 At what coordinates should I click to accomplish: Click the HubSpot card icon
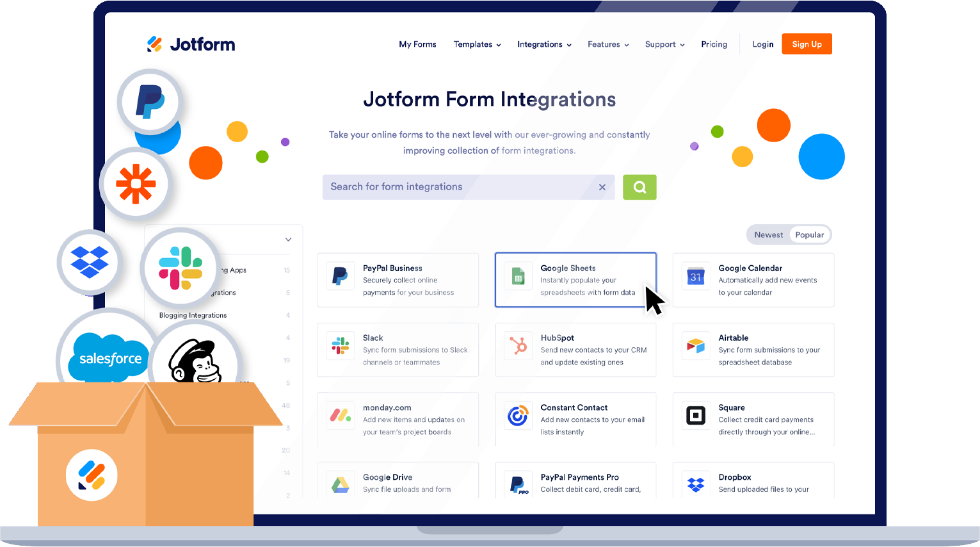coord(518,346)
